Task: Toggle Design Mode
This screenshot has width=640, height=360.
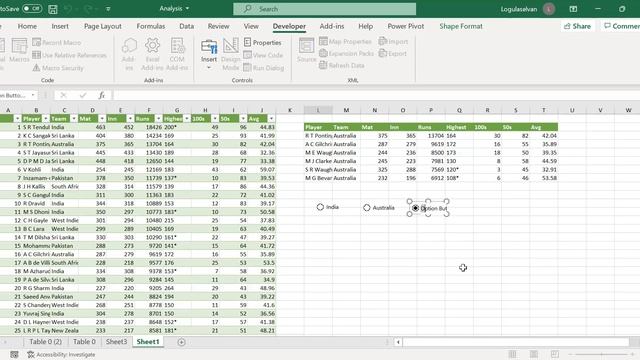Action: tap(231, 54)
